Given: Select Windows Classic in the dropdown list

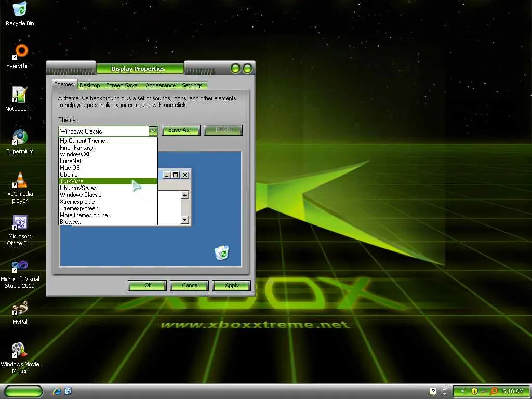Looking at the screenshot, I should coord(108,195).
